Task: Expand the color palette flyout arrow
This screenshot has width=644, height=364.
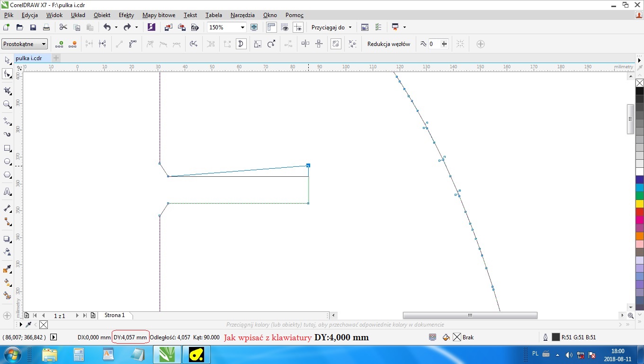Action: coord(639,60)
